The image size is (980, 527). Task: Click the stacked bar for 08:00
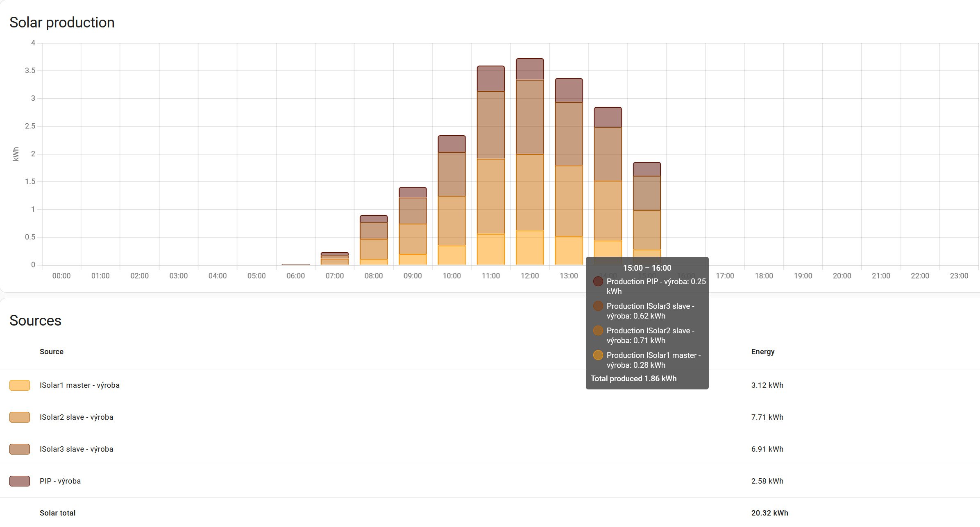(374, 240)
